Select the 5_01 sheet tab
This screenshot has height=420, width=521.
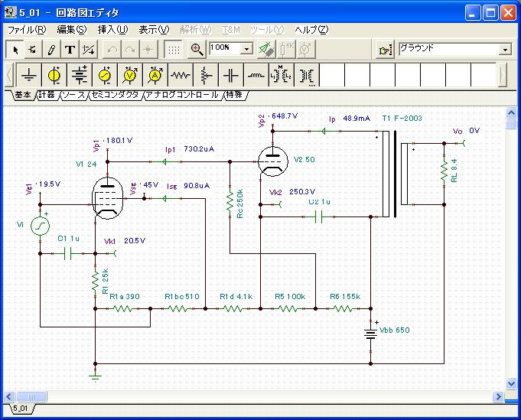(x=20, y=409)
